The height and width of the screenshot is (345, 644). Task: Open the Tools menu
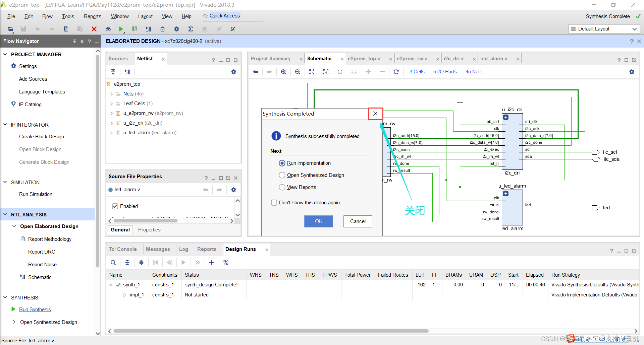[68, 16]
